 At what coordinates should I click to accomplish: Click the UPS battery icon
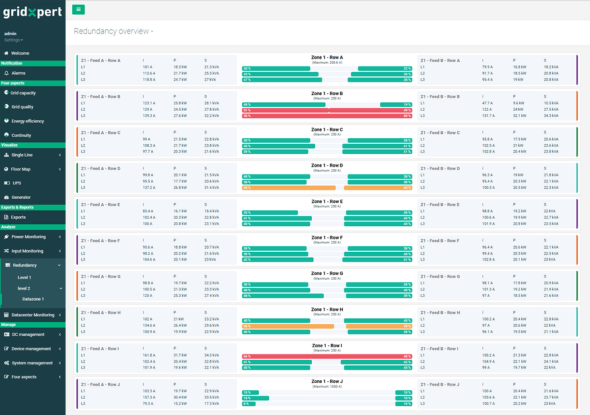pos(6,183)
